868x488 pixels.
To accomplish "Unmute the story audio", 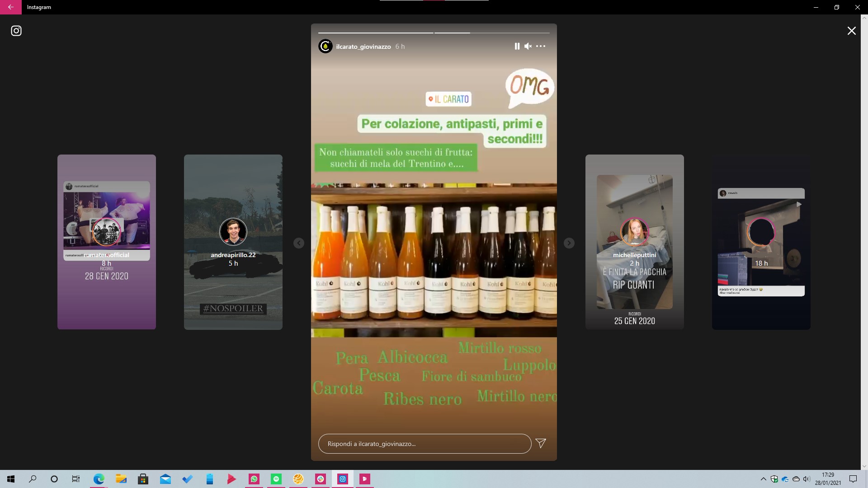I will pos(528,46).
